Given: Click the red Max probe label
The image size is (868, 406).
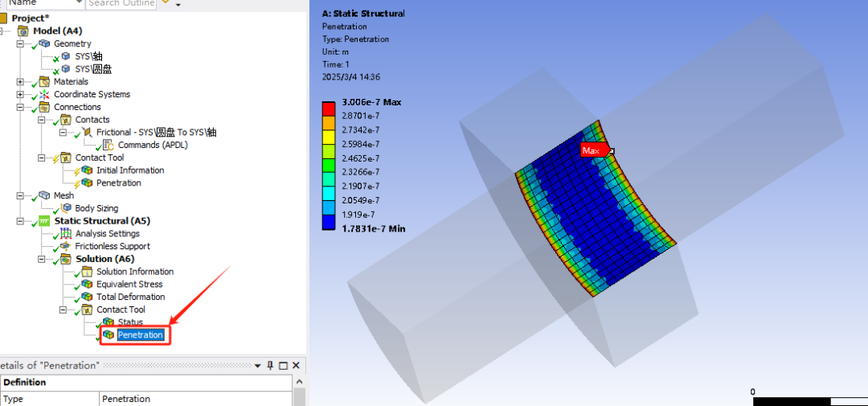Looking at the screenshot, I should pos(593,150).
